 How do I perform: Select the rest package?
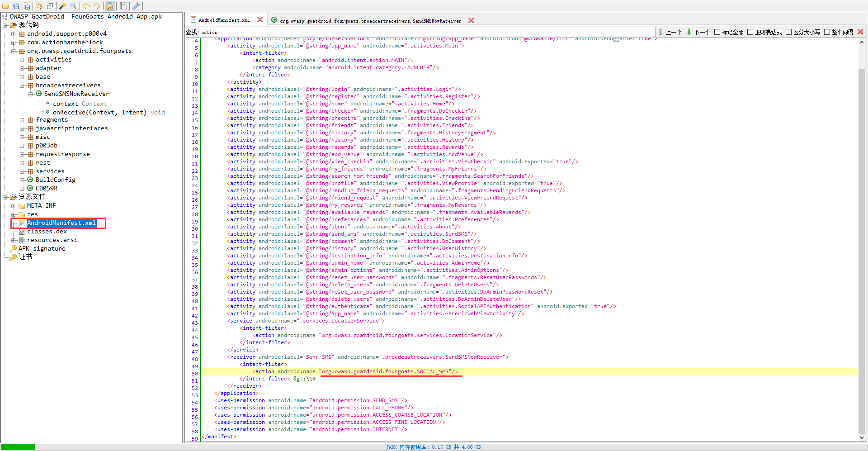[x=43, y=162]
